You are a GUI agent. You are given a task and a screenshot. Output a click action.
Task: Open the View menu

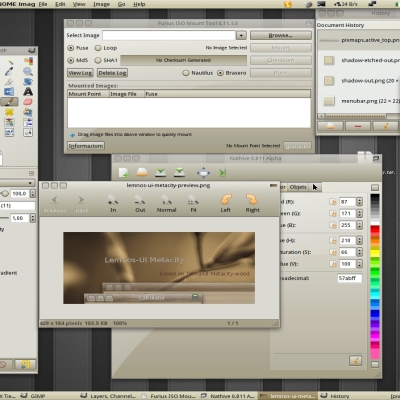tap(79, 4)
